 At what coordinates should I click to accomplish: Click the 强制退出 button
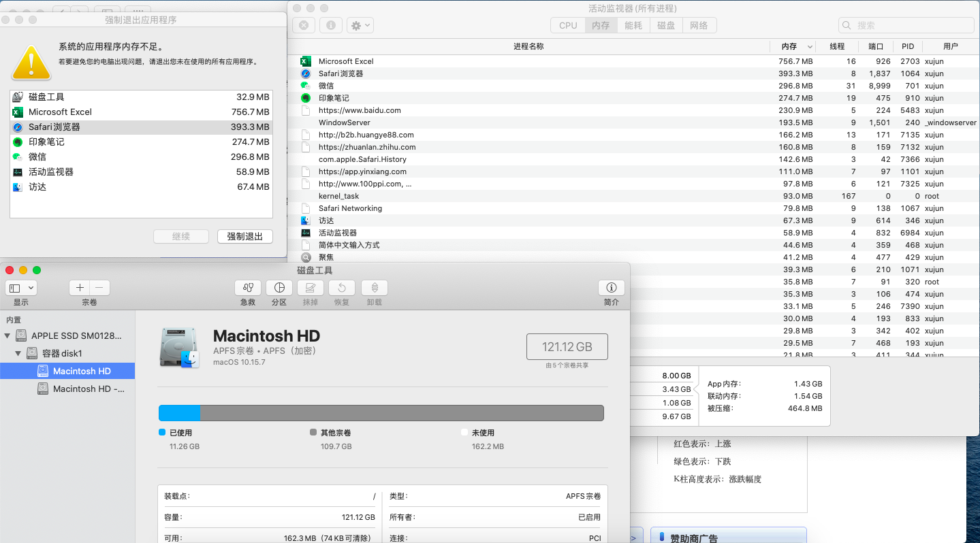tap(244, 236)
